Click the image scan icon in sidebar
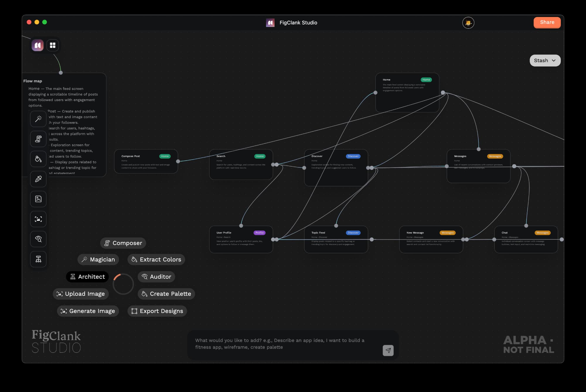 38,219
